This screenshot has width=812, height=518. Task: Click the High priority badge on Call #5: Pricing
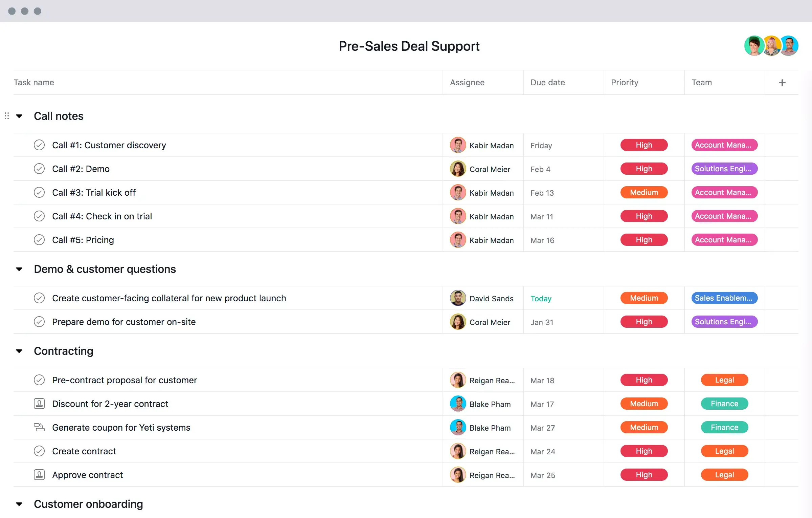click(643, 240)
